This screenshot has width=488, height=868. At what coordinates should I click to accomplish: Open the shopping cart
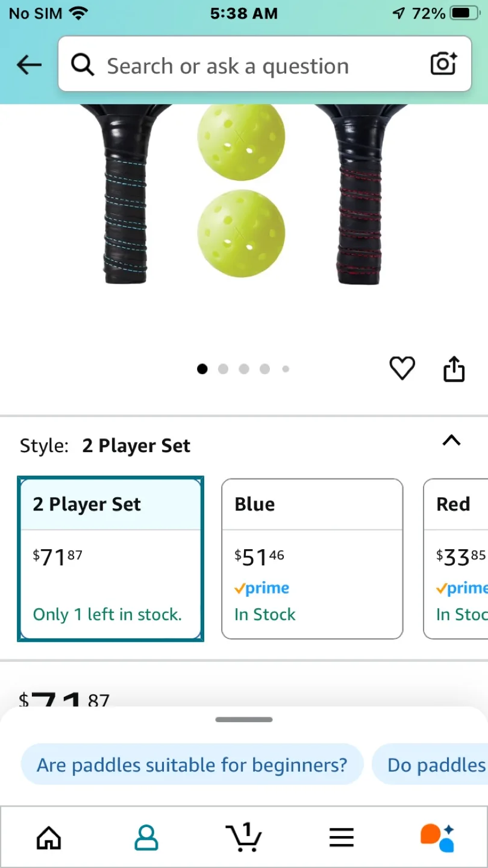243,837
